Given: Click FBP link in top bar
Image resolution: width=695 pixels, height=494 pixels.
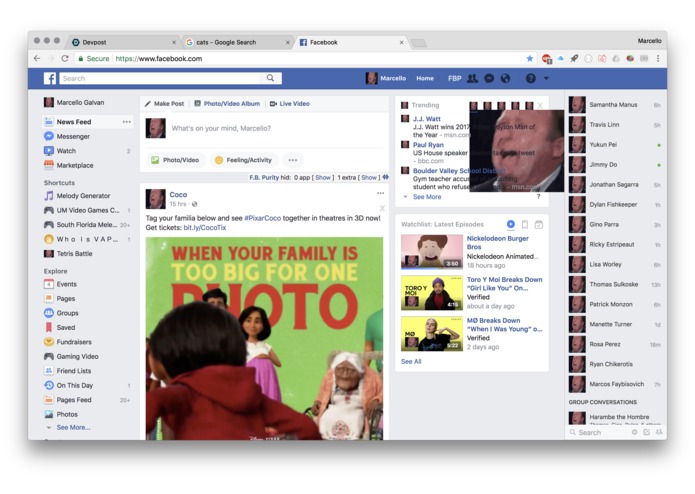Looking at the screenshot, I should coord(454,78).
